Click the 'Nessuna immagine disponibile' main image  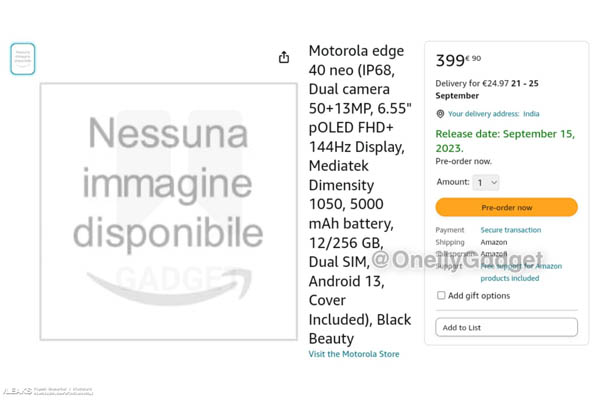point(168,212)
